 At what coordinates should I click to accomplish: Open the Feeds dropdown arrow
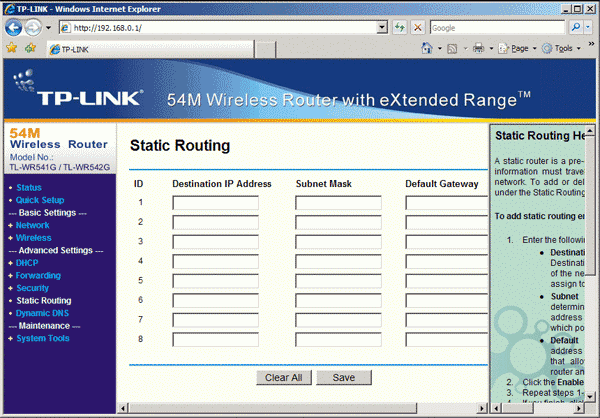[x=466, y=49]
